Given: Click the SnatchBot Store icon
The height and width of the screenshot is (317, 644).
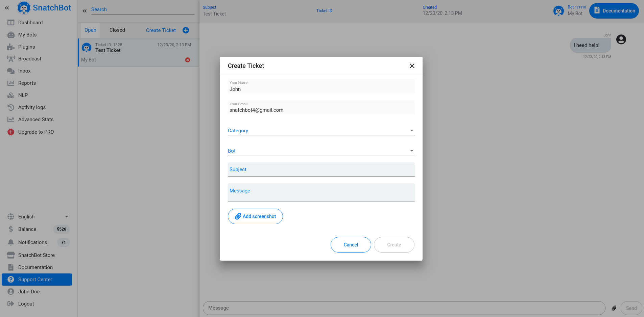Looking at the screenshot, I should (11, 255).
